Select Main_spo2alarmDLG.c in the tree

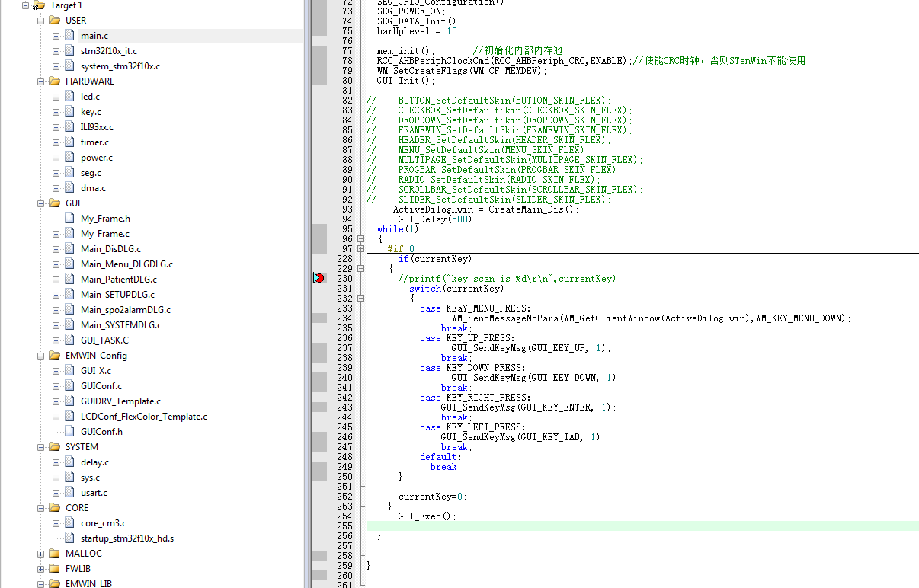click(126, 310)
